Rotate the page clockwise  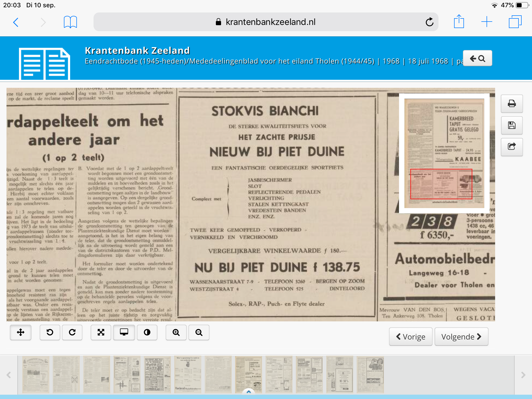click(72, 332)
